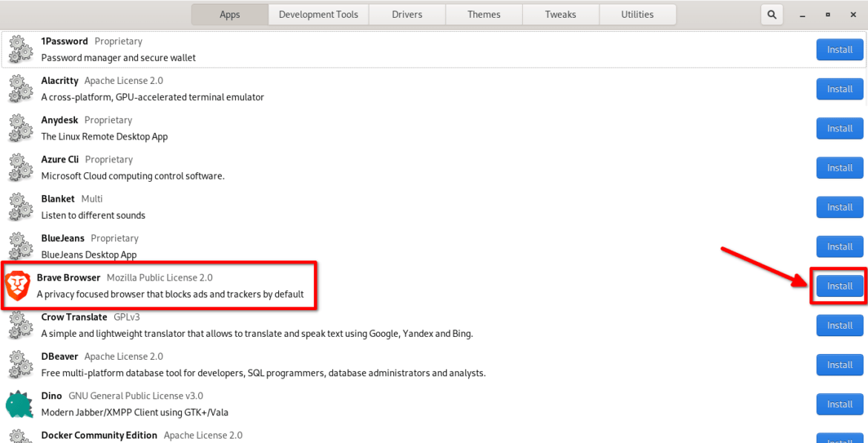The height and width of the screenshot is (443, 868).
Task: Maximize the application window
Action: coord(828,14)
